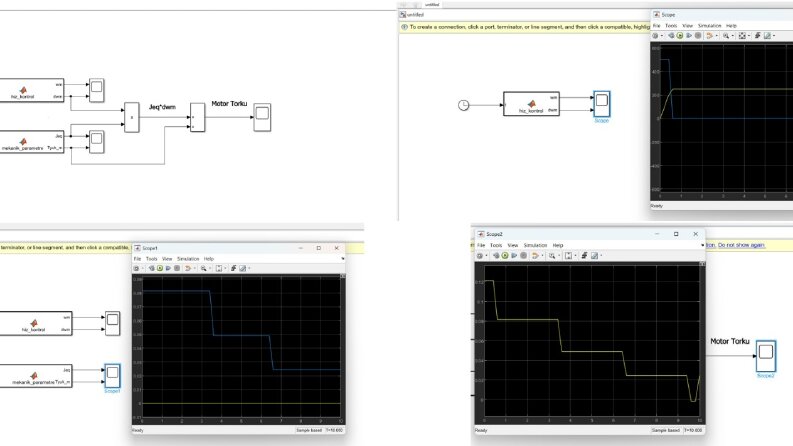Click Scale Axes Limits icon in Scope1

click(219, 268)
